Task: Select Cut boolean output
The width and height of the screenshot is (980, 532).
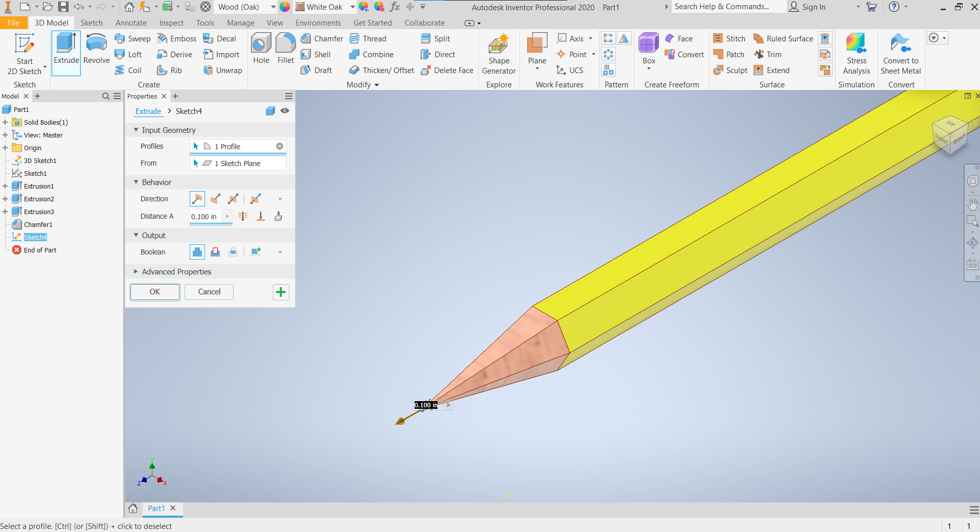Action: pos(215,252)
